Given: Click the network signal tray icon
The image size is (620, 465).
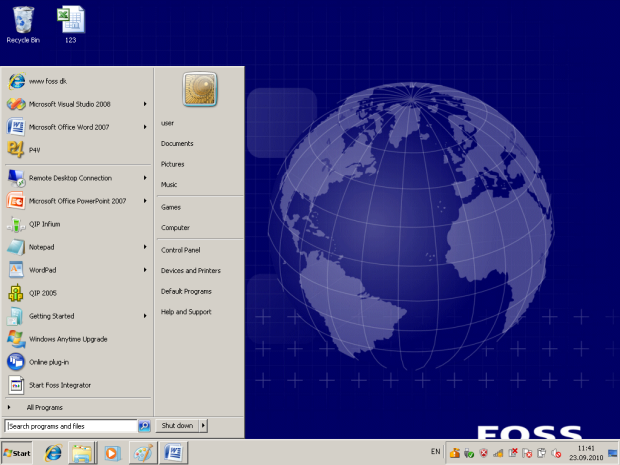Looking at the screenshot, I should pyautogui.click(x=498, y=453).
